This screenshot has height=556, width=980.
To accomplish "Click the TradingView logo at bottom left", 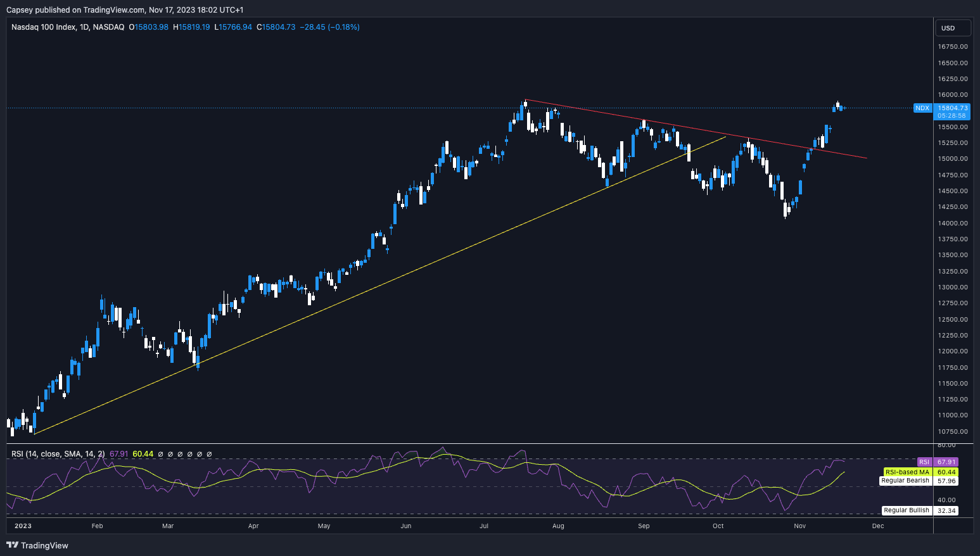I will coord(37,545).
